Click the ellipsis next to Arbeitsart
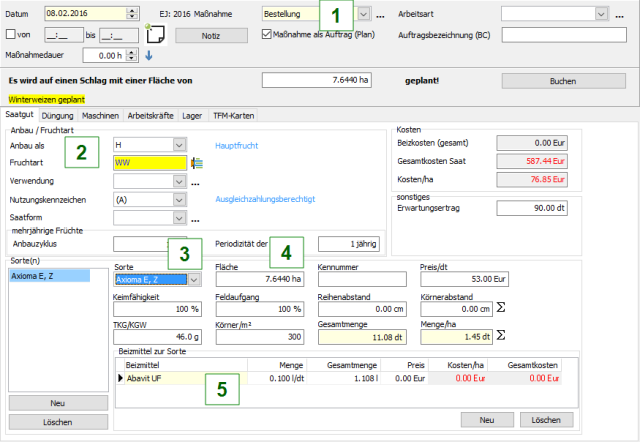Viewport: 640px width, 442px height. [617, 15]
